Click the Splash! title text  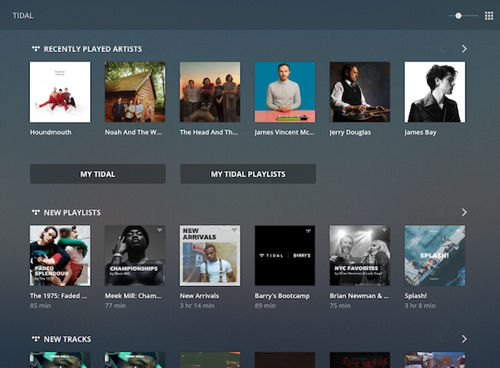point(416,296)
